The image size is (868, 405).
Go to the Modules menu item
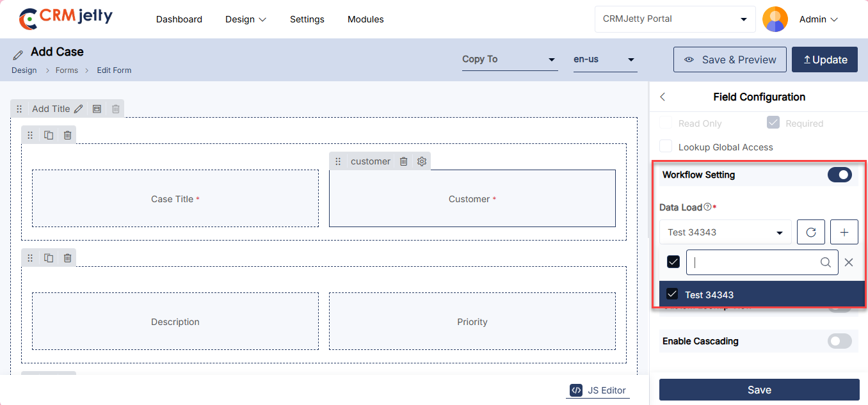(x=366, y=19)
